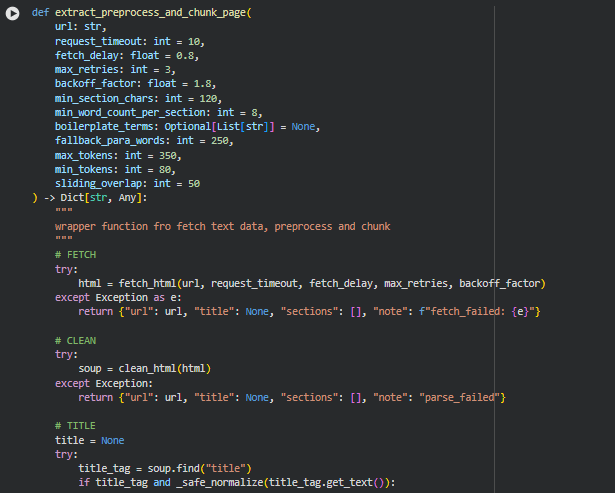The height and width of the screenshot is (493, 615).
Task: Click the # CLEAN comment line
Action: [76, 340]
